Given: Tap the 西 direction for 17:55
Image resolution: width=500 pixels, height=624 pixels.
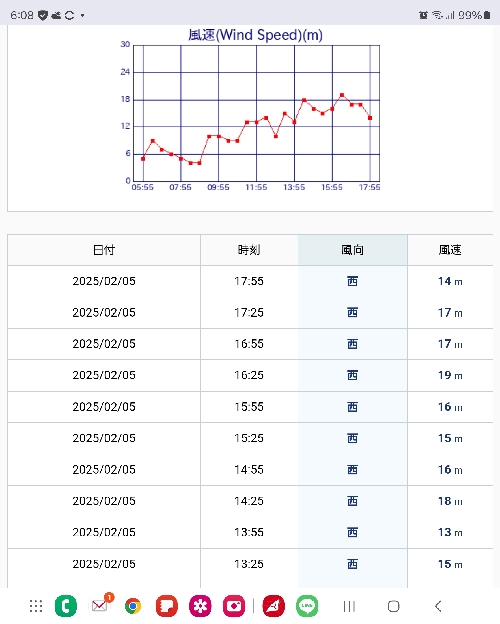Looking at the screenshot, I should [x=352, y=281].
